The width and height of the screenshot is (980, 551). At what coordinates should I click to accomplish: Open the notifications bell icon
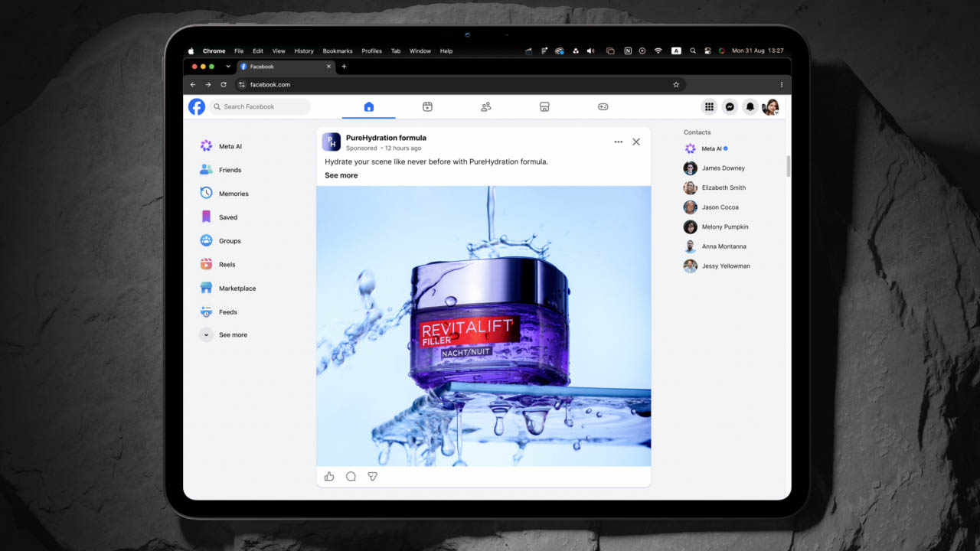click(750, 107)
